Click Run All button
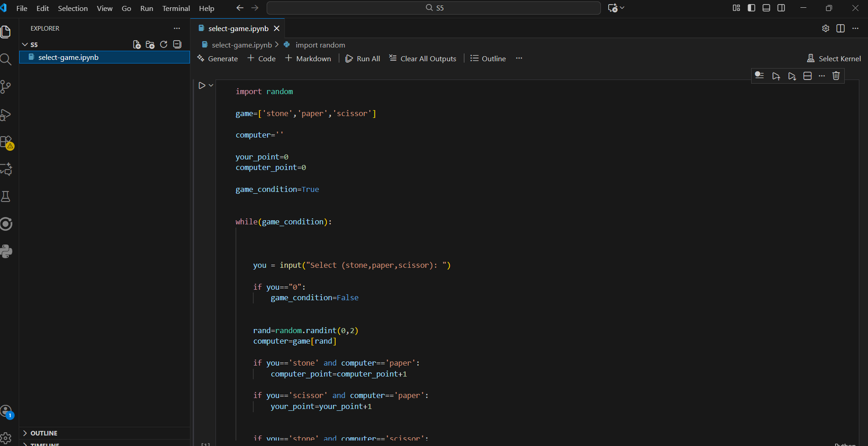 click(x=363, y=58)
